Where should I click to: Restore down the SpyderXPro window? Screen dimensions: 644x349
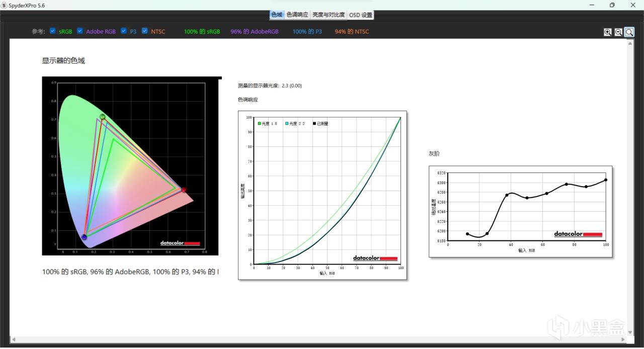click(x=612, y=5)
